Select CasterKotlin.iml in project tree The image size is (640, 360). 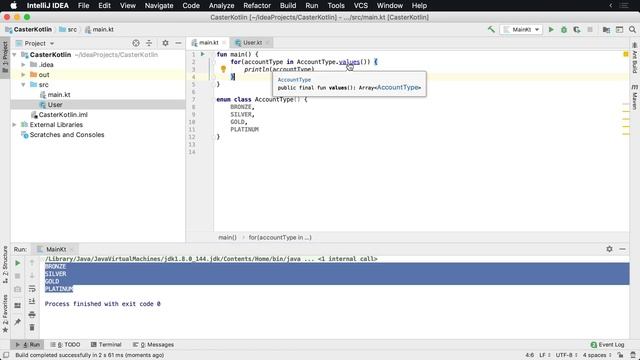click(63, 115)
